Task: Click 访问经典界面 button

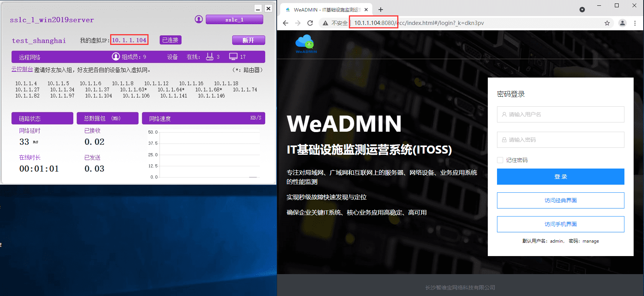Action: (x=560, y=200)
